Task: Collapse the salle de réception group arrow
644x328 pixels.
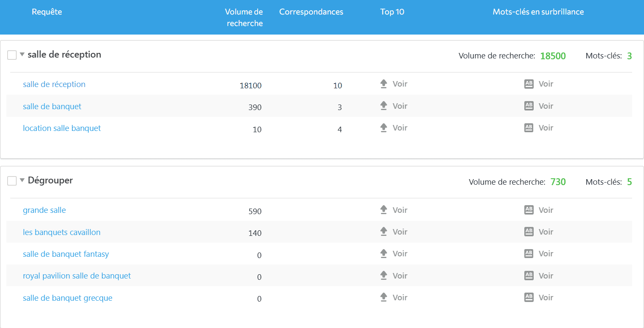Action: click(22, 55)
